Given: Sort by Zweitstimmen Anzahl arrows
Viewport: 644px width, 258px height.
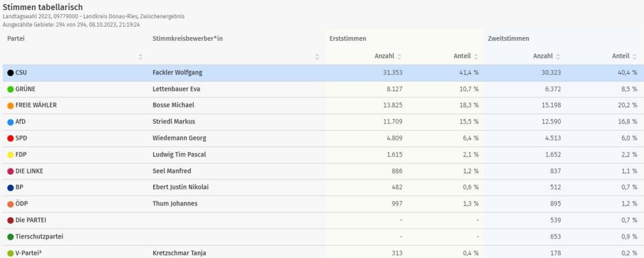Looking at the screenshot, I should [x=558, y=56].
